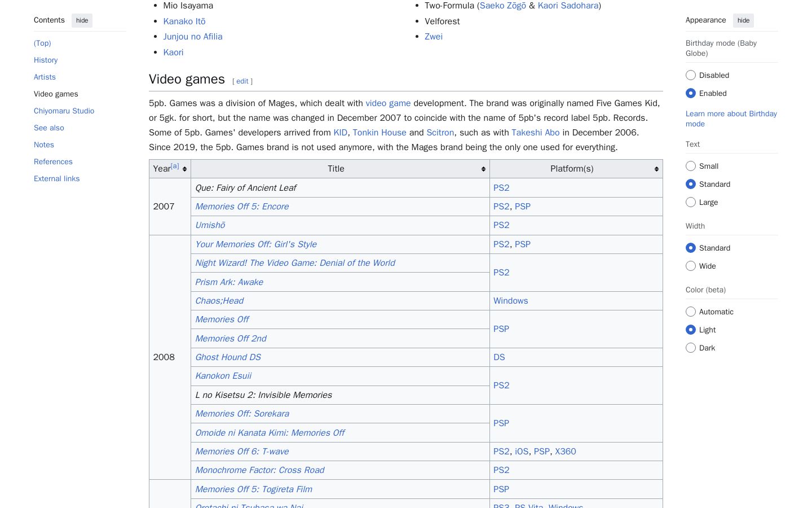
Task: Open the Tonkin House link
Action: click(x=379, y=133)
